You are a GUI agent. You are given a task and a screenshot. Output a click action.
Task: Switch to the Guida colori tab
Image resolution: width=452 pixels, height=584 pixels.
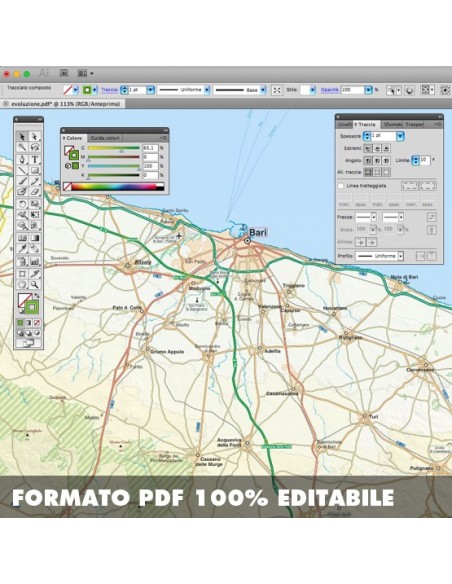pyautogui.click(x=105, y=138)
